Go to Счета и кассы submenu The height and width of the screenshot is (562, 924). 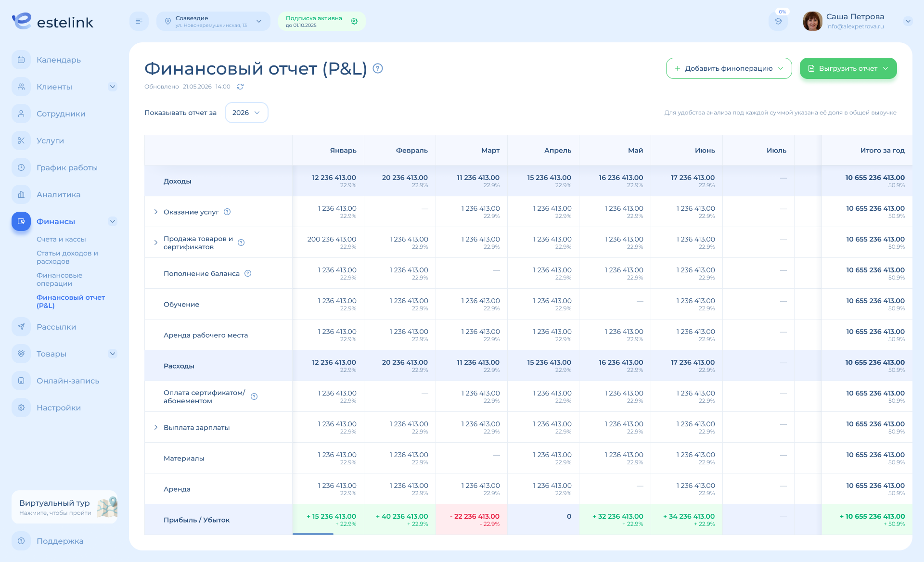pyautogui.click(x=61, y=239)
